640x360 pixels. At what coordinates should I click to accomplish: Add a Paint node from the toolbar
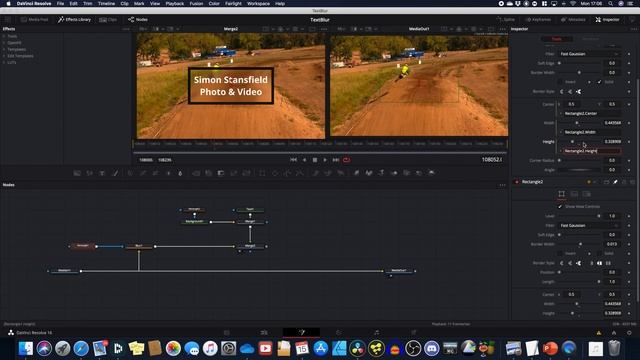115,173
